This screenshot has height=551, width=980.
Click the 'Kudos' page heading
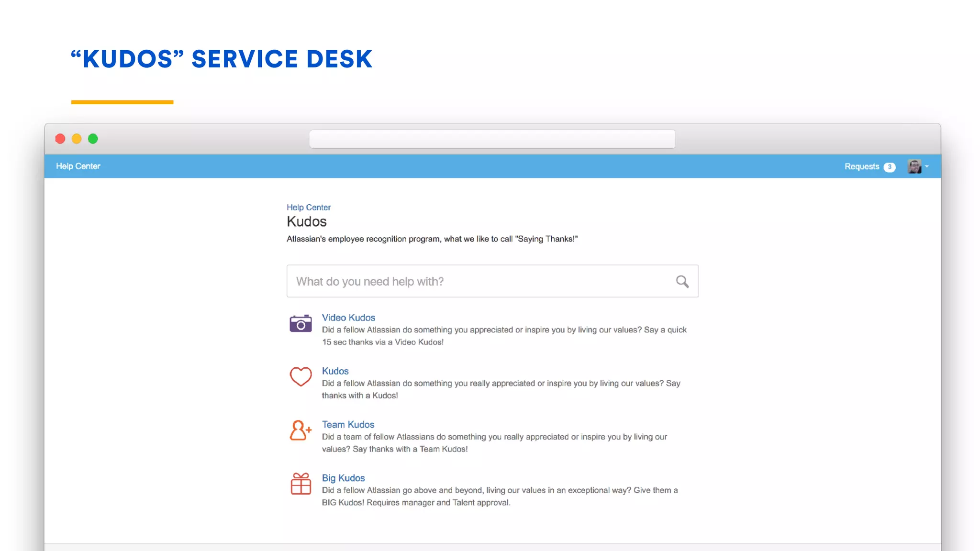(x=307, y=221)
